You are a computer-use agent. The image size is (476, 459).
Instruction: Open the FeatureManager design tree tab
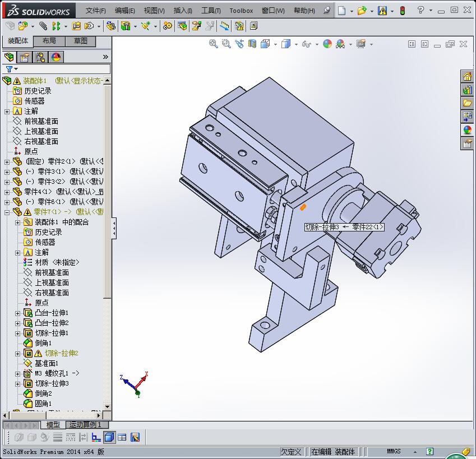(9, 57)
